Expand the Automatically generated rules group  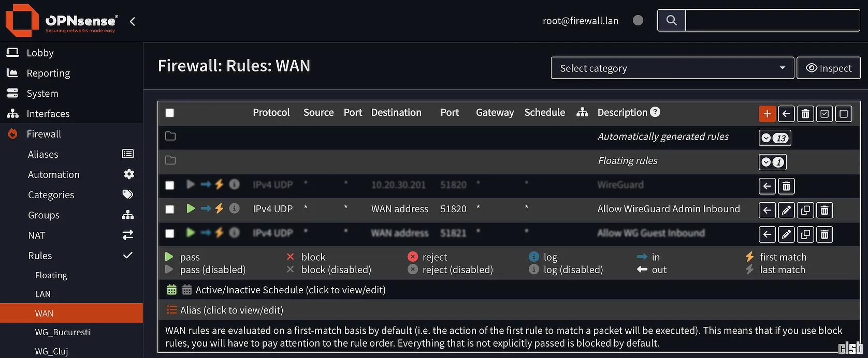(x=775, y=138)
